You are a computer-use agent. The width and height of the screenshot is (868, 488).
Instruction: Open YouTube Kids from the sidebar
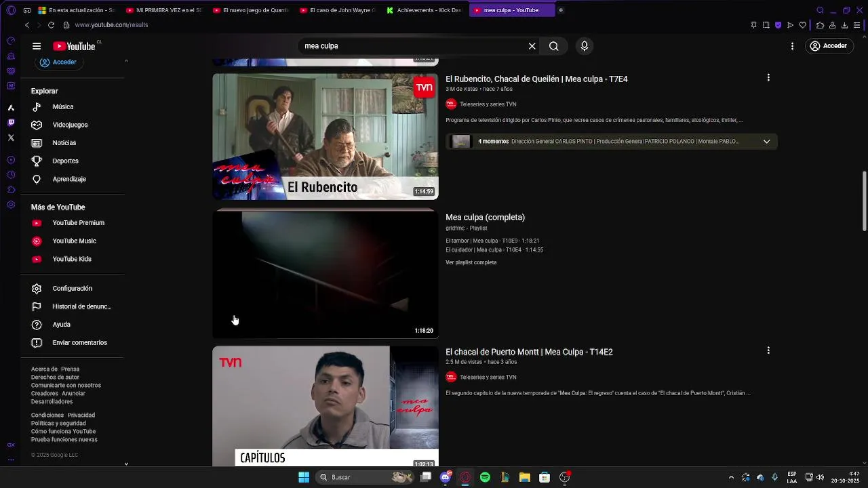point(71,259)
